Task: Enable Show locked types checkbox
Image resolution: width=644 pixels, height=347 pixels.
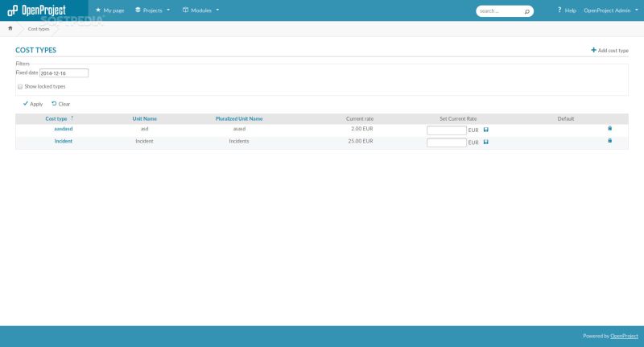Action: tap(19, 87)
